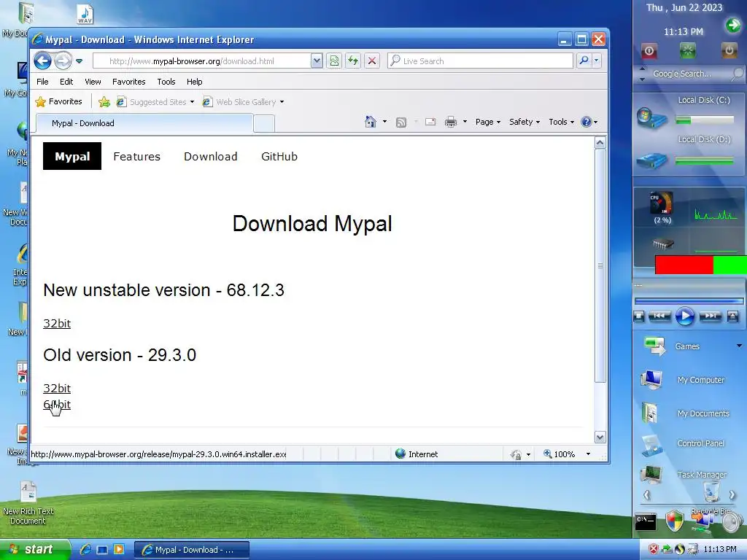Open the Page command dropdown
This screenshot has height=560, width=747.
(x=488, y=122)
